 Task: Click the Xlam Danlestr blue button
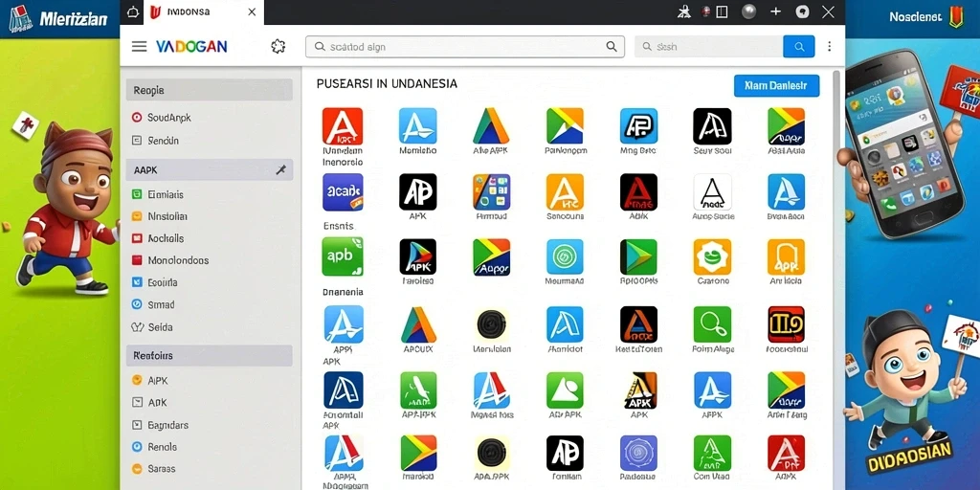(x=776, y=85)
